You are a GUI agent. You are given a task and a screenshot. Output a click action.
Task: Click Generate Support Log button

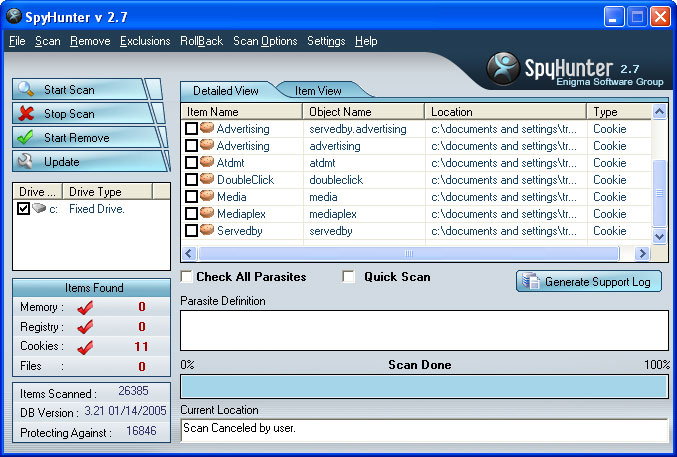click(x=589, y=281)
